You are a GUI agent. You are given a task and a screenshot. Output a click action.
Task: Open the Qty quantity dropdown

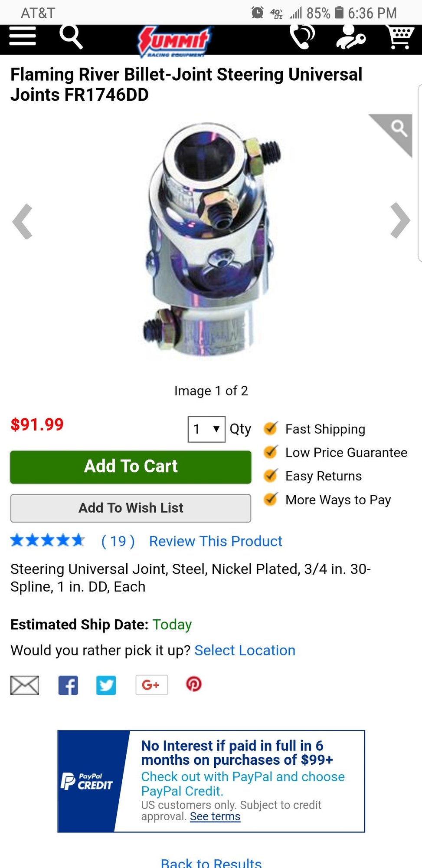tap(206, 429)
